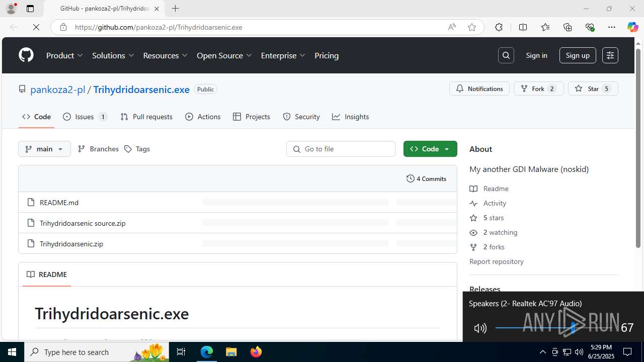Click the Notifications button
644x362 pixels.
click(x=479, y=88)
